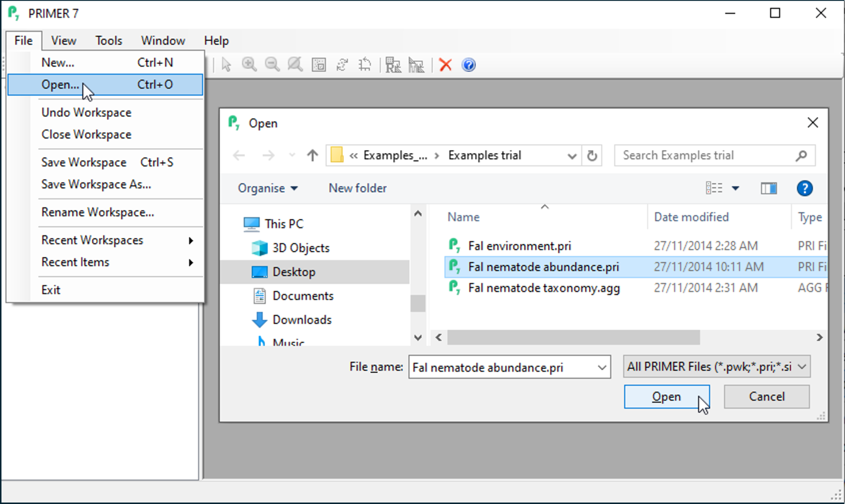Sort by the Date modified column header
845x504 pixels.
[x=719, y=217]
